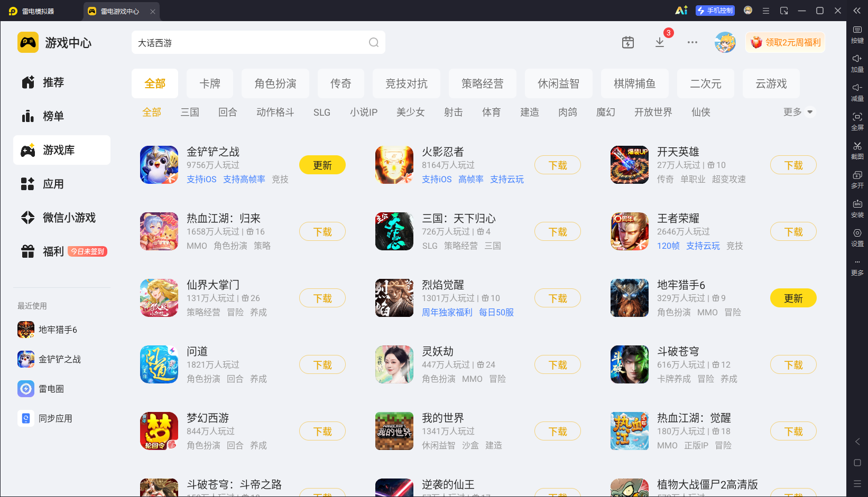Viewport: 868px width, 497px height.
Task: Go to 推荐 in sidebar
Action: 62,82
